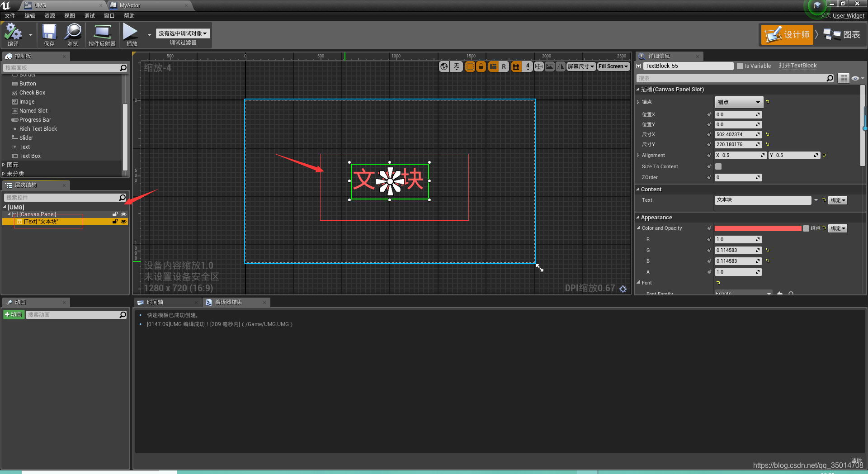Click the property matrix grid icon in details
This screenshot has height=474, width=868.
click(x=844, y=78)
